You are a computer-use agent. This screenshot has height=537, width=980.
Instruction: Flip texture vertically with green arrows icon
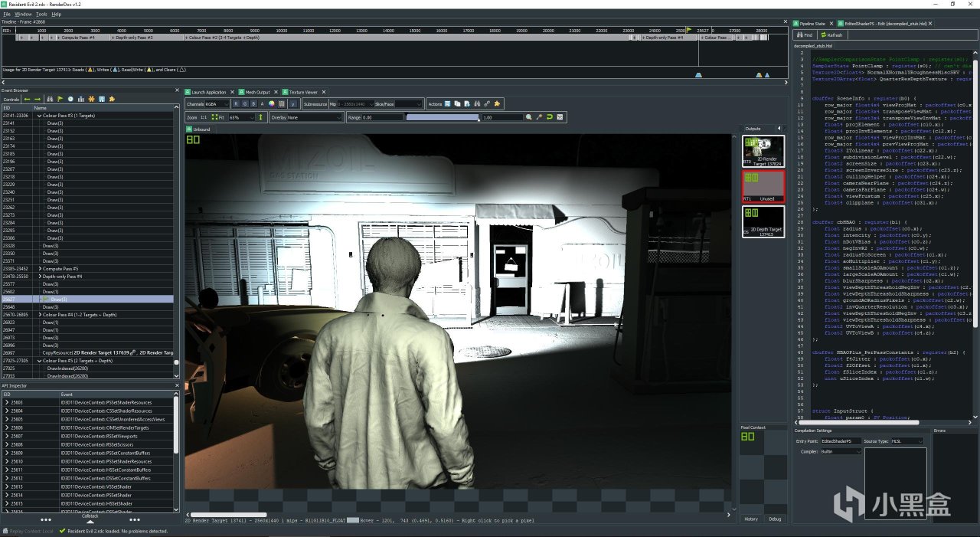point(261,117)
